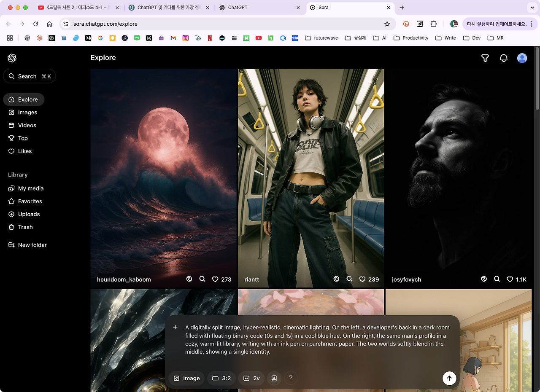Open the Medium bookmark icon
The height and width of the screenshot is (392, 540).
pyautogui.click(x=88, y=38)
